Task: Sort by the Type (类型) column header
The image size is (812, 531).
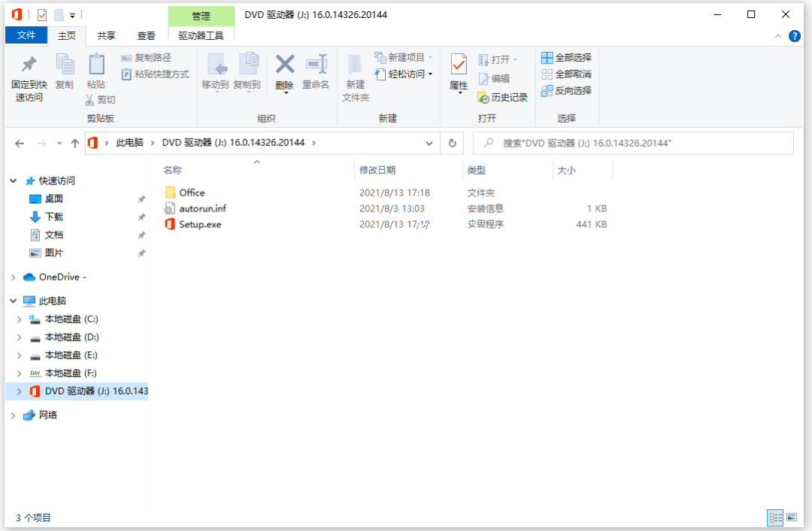Action: [x=477, y=170]
